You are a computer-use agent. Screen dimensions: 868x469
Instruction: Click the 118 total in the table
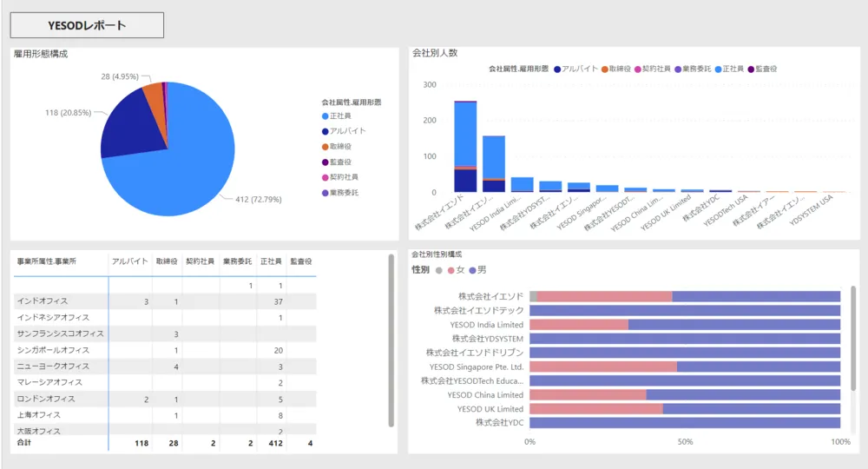pos(141,443)
